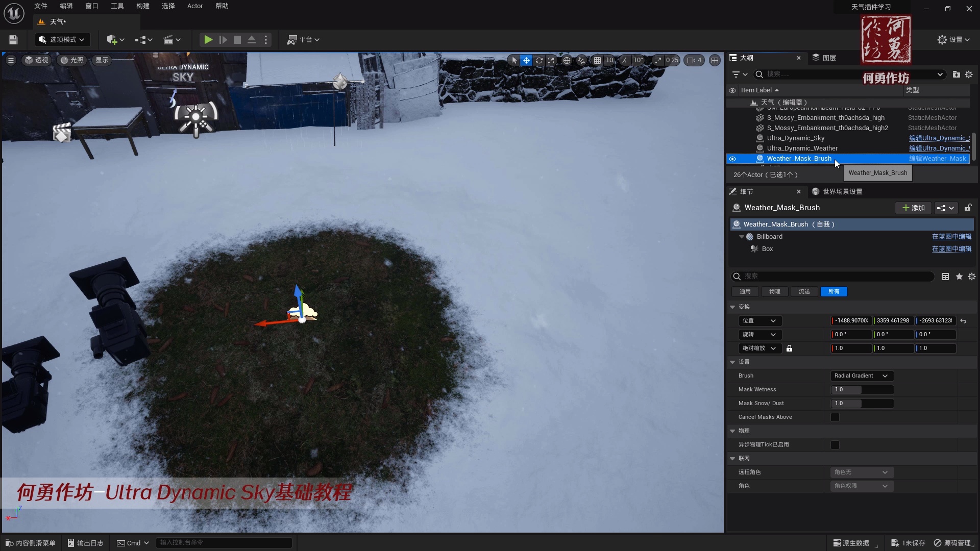Open Billboard's 在蓝图中编辑 link
The image size is (980, 551).
coord(951,237)
